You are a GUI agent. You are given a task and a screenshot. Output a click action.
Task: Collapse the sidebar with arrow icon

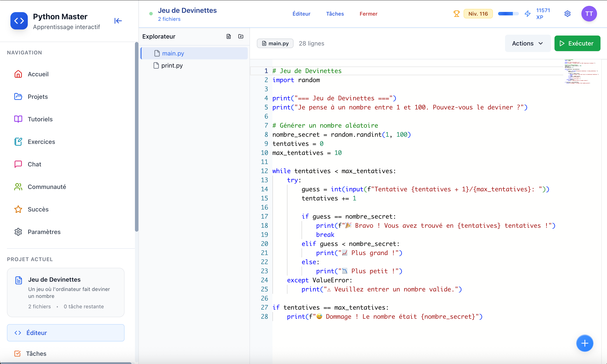tap(118, 21)
